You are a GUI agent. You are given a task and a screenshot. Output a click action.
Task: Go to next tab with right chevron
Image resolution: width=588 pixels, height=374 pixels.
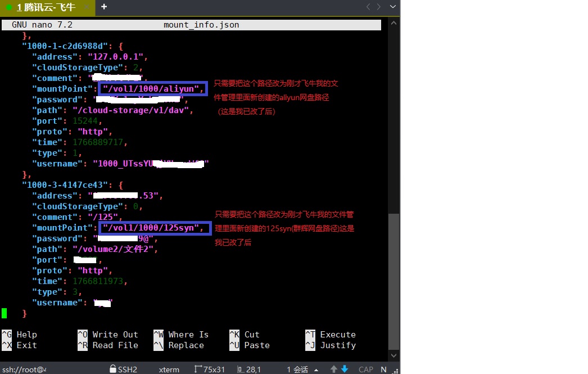(379, 7)
